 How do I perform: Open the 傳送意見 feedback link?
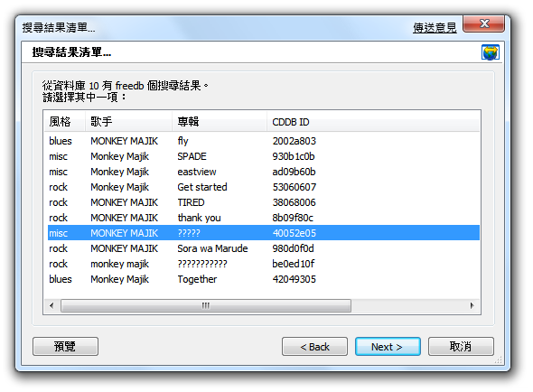[x=435, y=27]
